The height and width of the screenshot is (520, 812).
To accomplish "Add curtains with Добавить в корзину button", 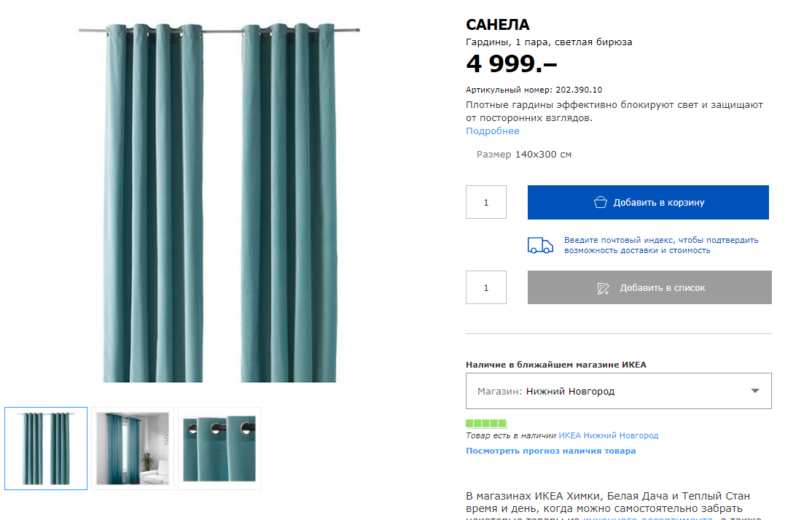I will click(648, 202).
